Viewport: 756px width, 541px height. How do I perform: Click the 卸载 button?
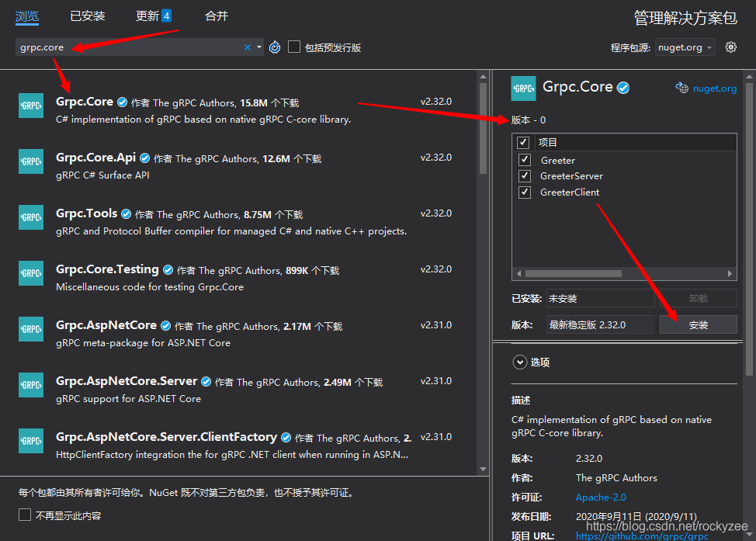coord(698,299)
